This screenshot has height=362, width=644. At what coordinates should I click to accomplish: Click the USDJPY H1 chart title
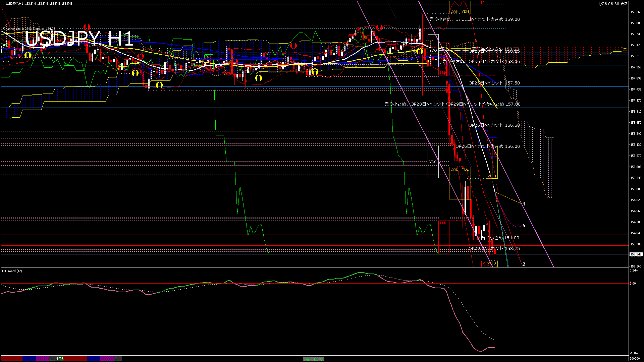coord(79,39)
